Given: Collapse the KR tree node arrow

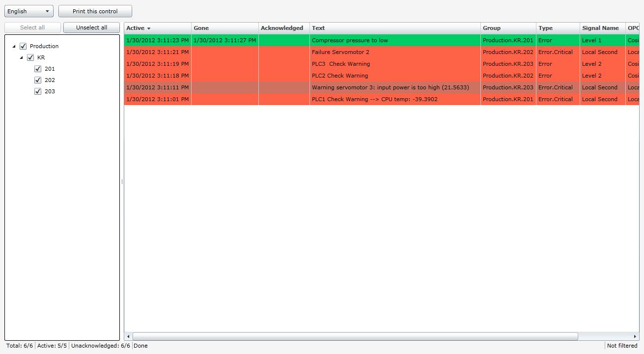Looking at the screenshot, I should (x=22, y=57).
